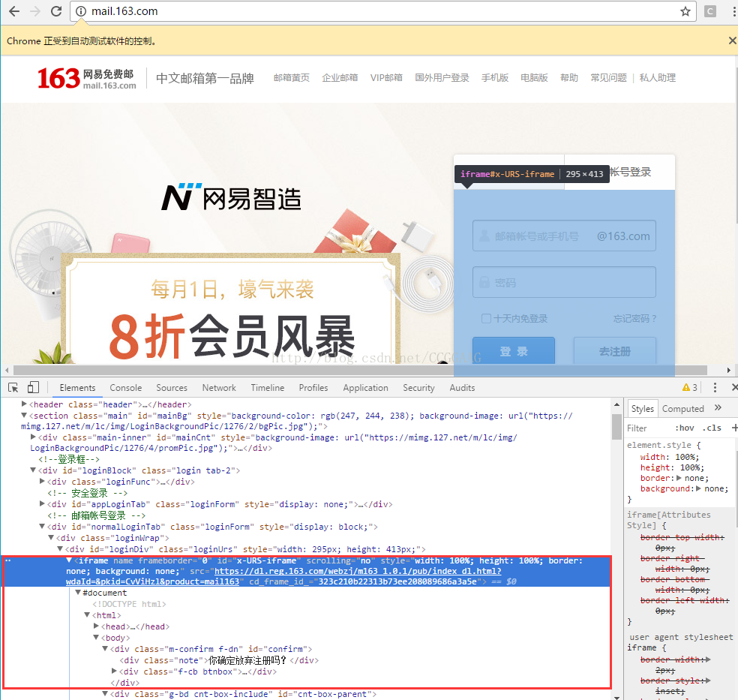Collapse the loginBlock div node
The width and height of the screenshot is (738, 700).
[33, 470]
